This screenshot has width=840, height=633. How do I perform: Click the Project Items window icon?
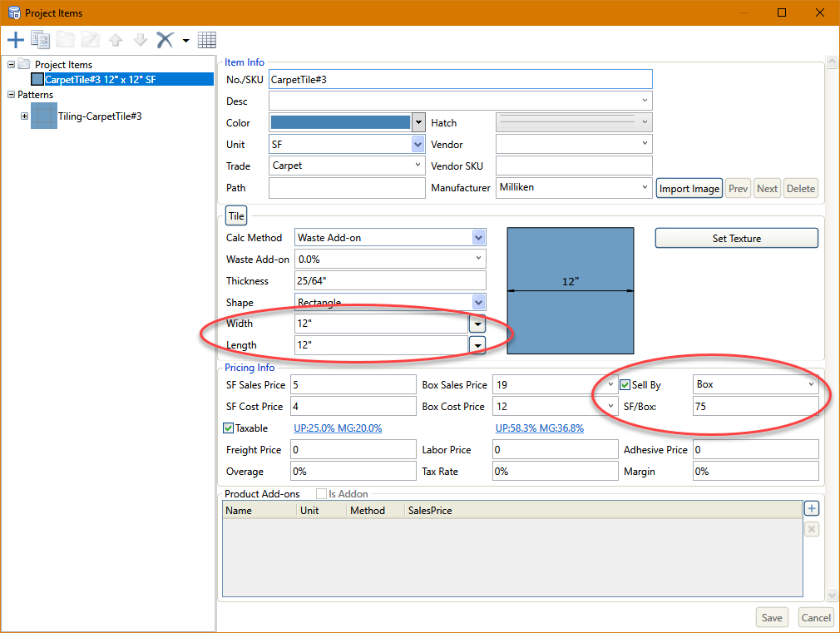pos(14,12)
